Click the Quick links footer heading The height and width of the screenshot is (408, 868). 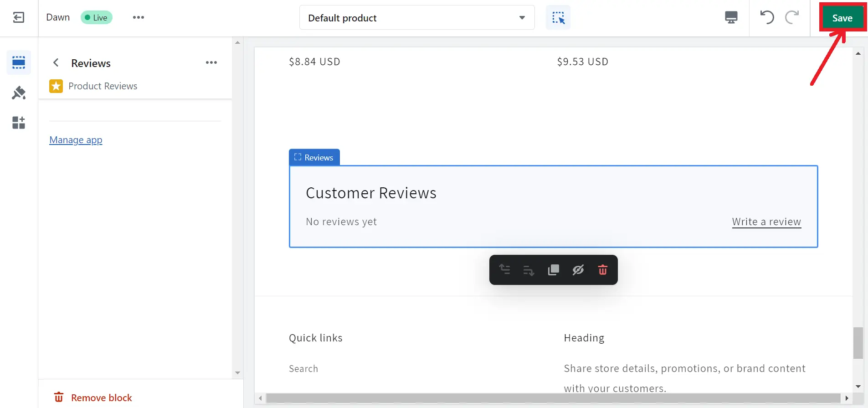click(316, 338)
